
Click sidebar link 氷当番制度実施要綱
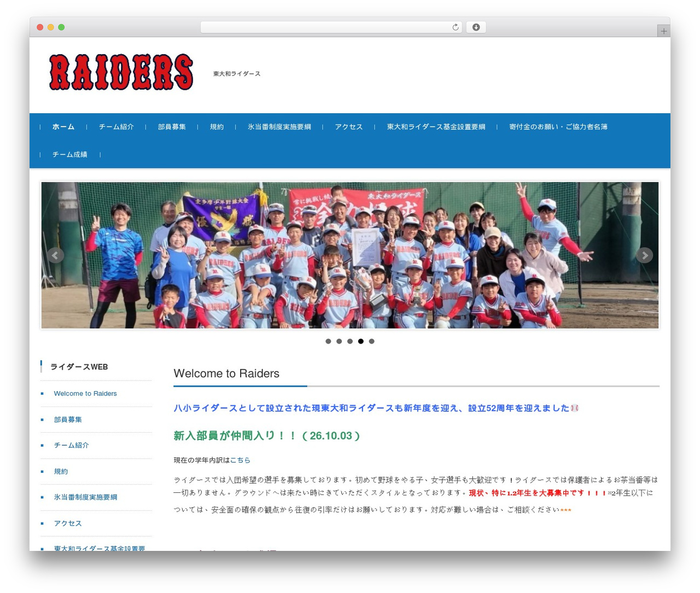[x=85, y=497]
